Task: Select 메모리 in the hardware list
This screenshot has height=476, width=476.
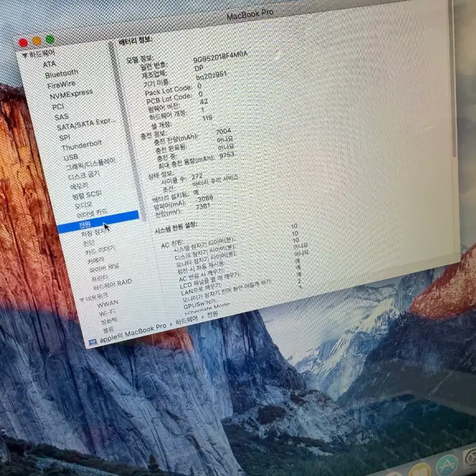Action: (x=80, y=186)
